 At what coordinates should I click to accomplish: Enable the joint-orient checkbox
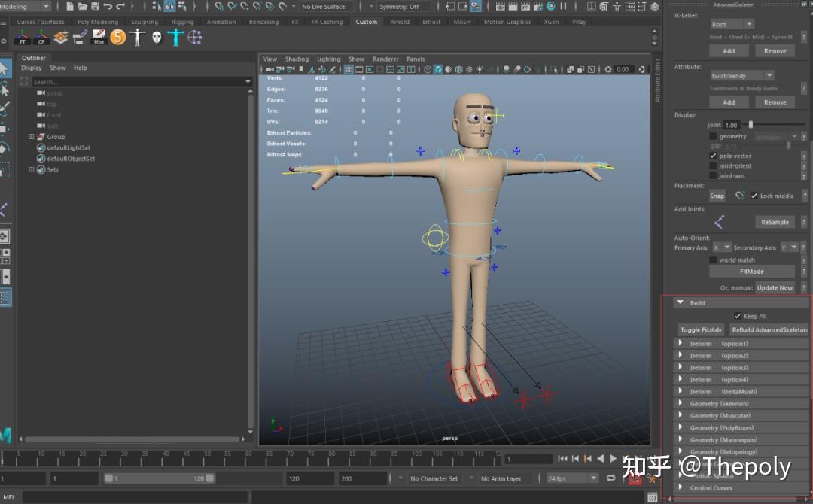tap(714, 165)
